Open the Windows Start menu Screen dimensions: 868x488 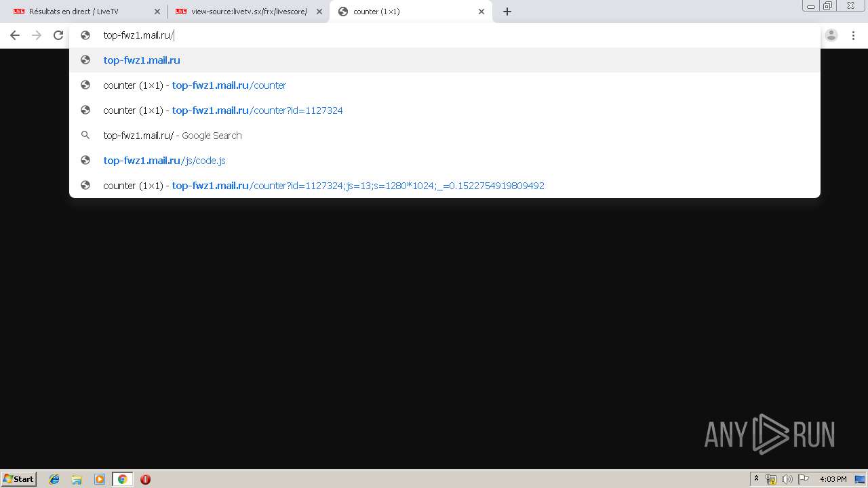click(18, 479)
